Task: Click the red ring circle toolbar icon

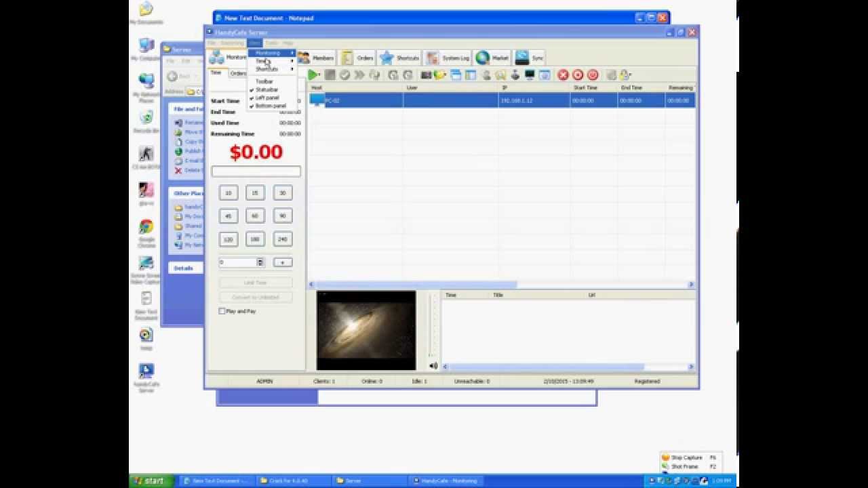Action: (x=578, y=75)
